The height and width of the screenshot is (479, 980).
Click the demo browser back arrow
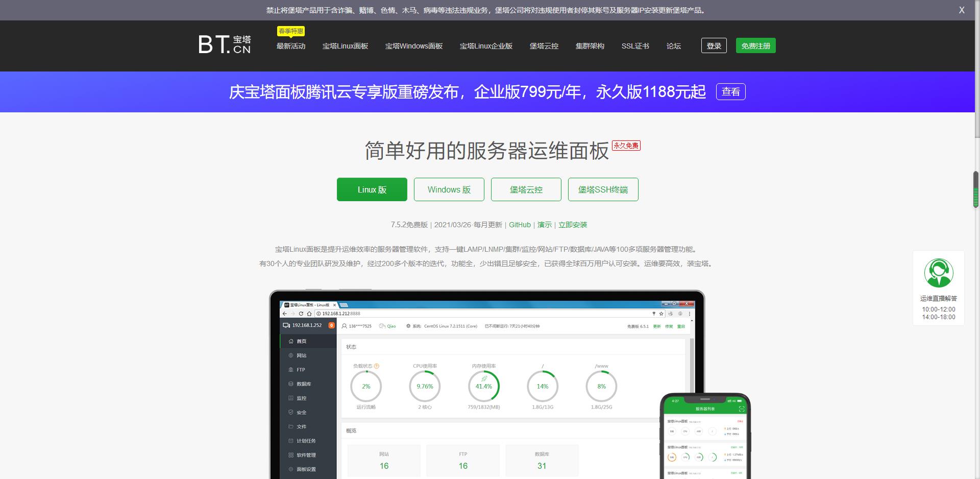point(284,314)
